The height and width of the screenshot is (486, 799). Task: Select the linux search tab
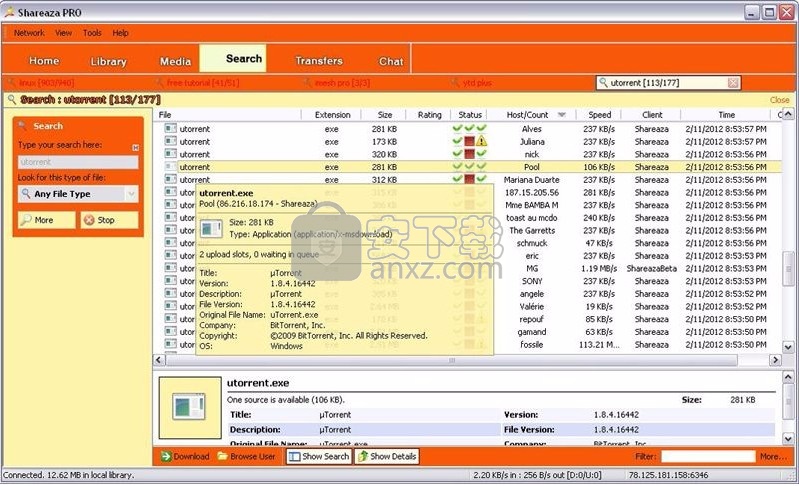pyautogui.click(x=42, y=83)
